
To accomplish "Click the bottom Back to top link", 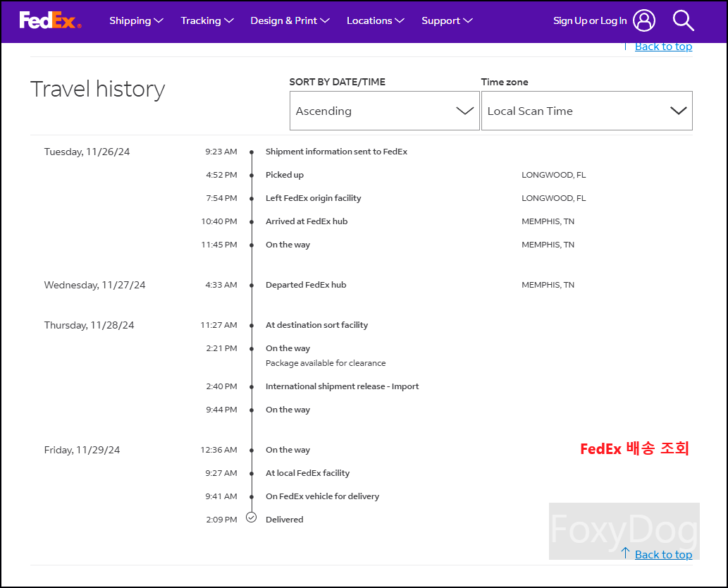I will (663, 555).
